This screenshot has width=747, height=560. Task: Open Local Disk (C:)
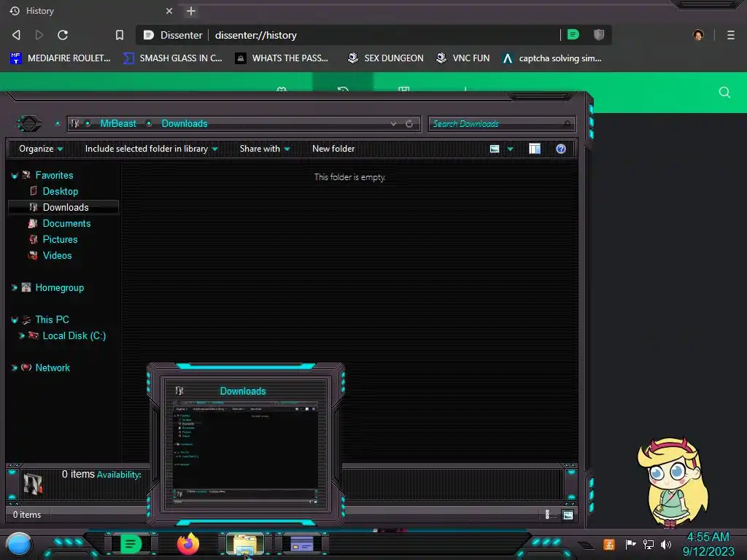coord(74,336)
